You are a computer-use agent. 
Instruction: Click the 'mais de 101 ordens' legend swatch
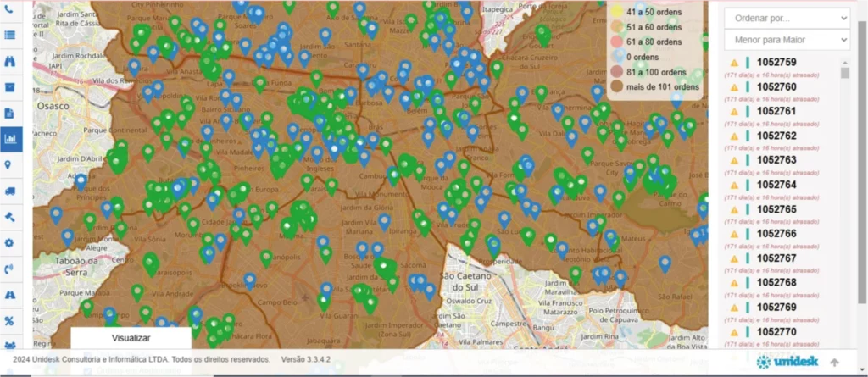point(616,86)
